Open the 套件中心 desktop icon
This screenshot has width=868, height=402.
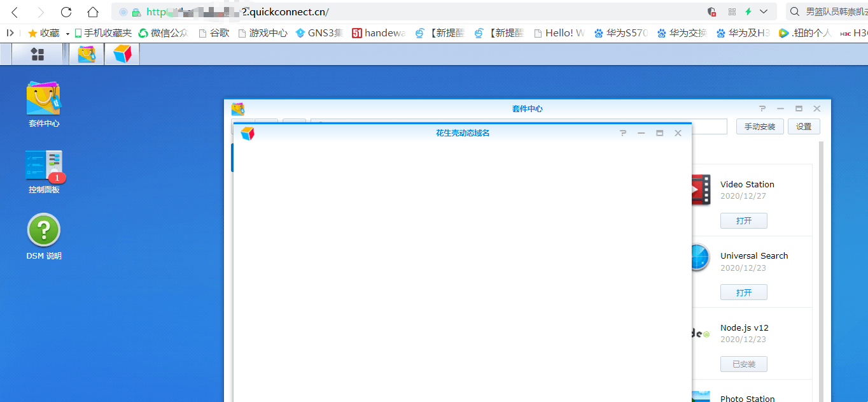click(x=43, y=104)
